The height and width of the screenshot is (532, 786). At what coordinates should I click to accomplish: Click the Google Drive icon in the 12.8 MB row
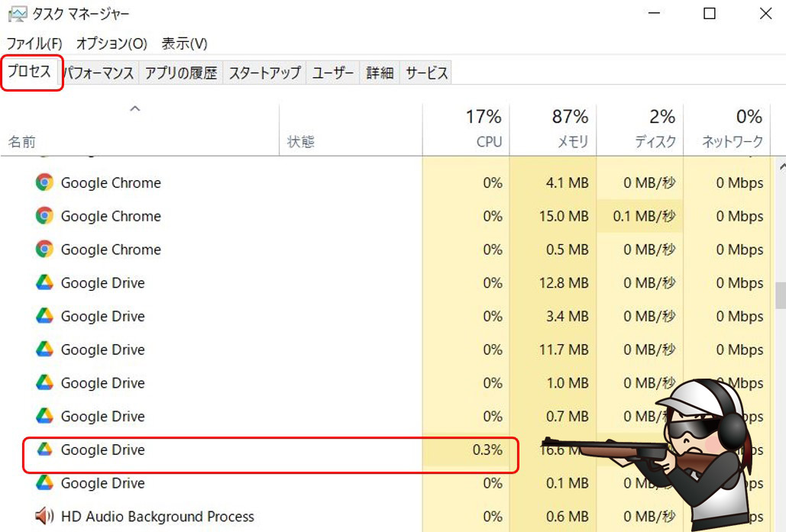[x=44, y=282]
